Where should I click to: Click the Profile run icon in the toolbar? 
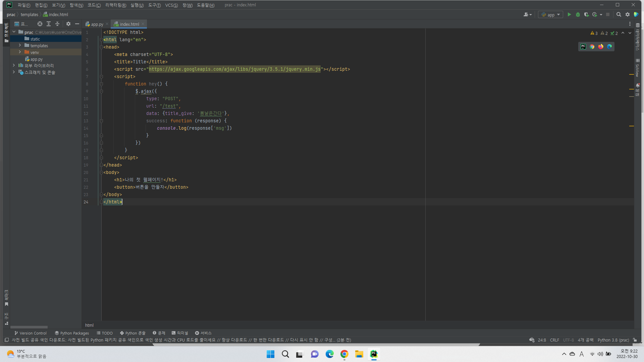coord(595,14)
